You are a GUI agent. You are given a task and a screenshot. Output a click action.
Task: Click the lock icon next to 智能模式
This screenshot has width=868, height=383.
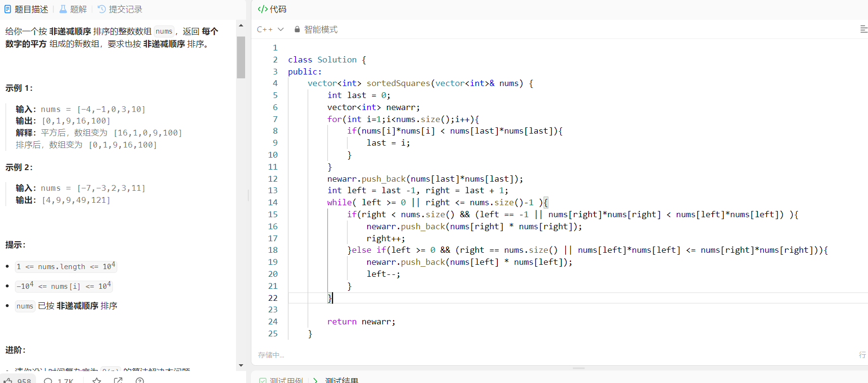point(297,29)
